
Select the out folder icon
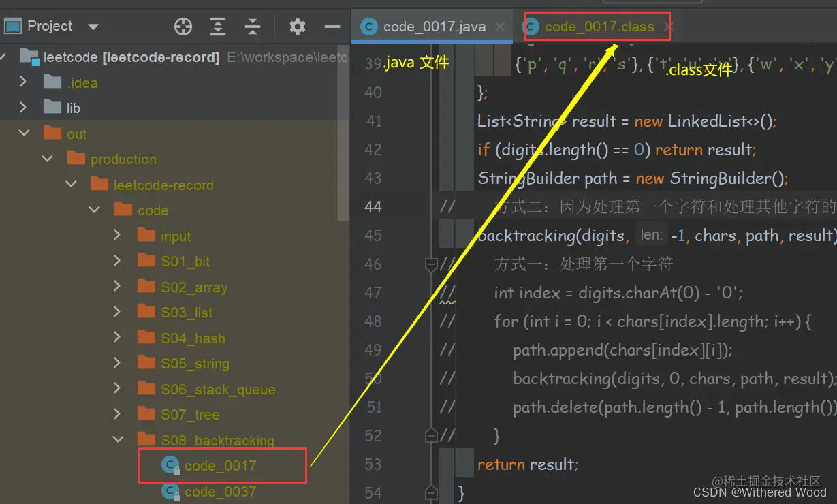coord(52,133)
